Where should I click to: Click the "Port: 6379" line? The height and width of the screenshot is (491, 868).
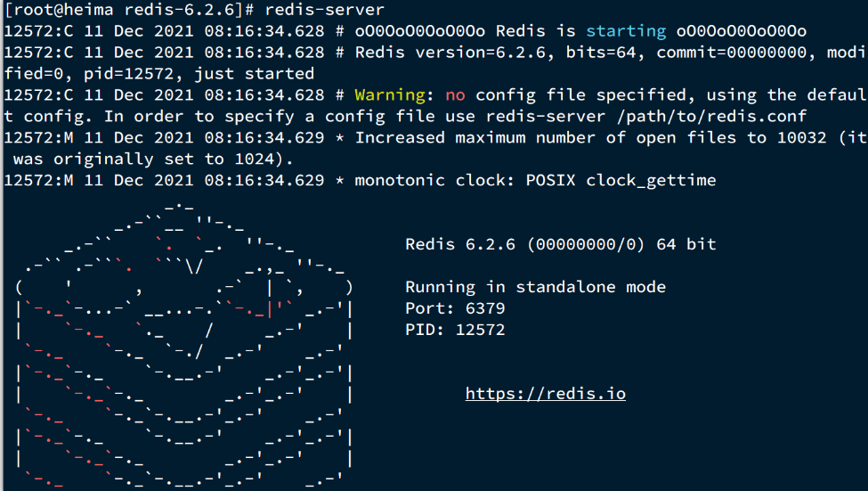click(455, 308)
